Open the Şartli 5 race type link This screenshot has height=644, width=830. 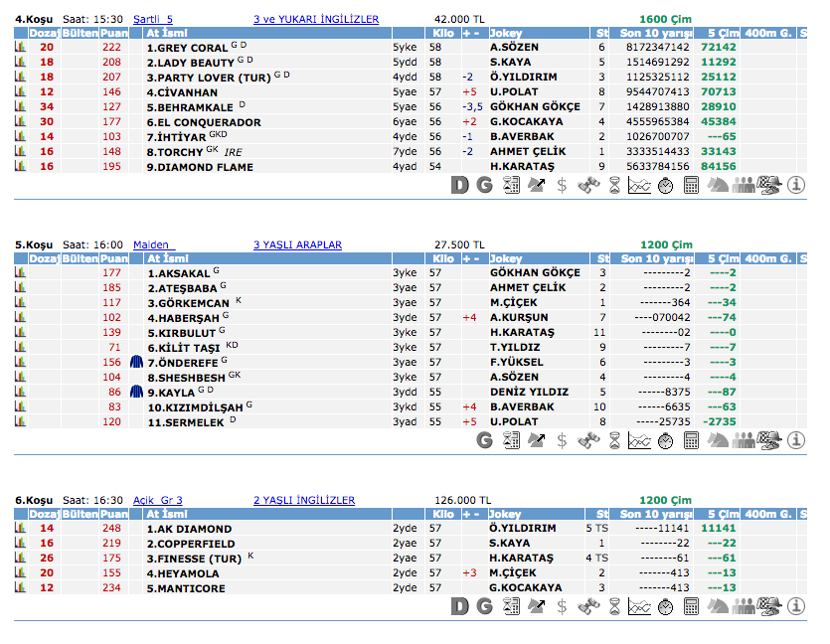152,19
